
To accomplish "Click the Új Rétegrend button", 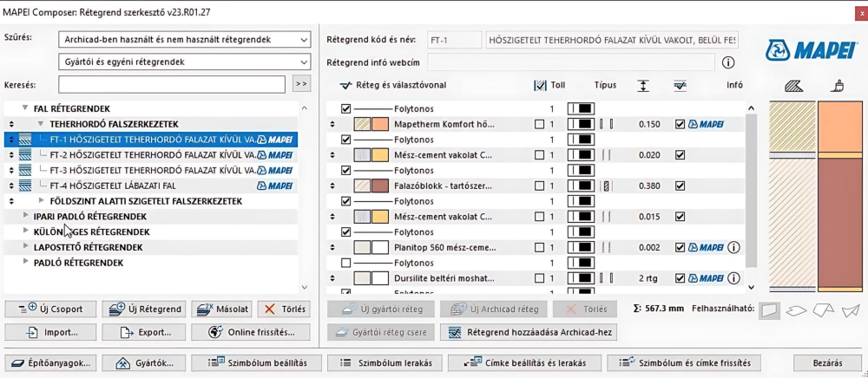I will coord(144,310).
